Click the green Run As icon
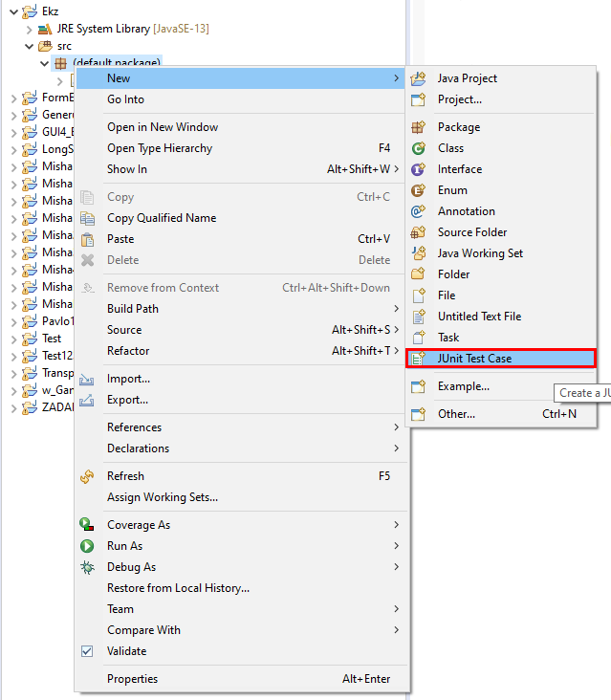 pyautogui.click(x=87, y=545)
